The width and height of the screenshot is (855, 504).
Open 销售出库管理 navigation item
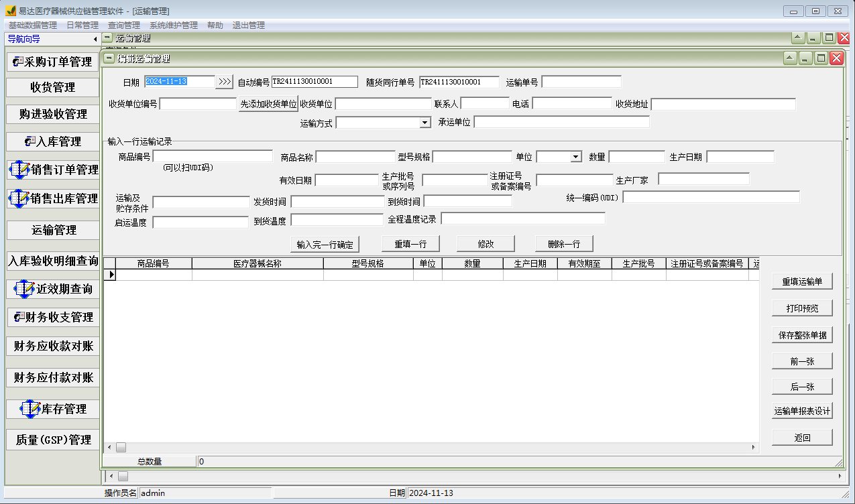tap(52, 198)
